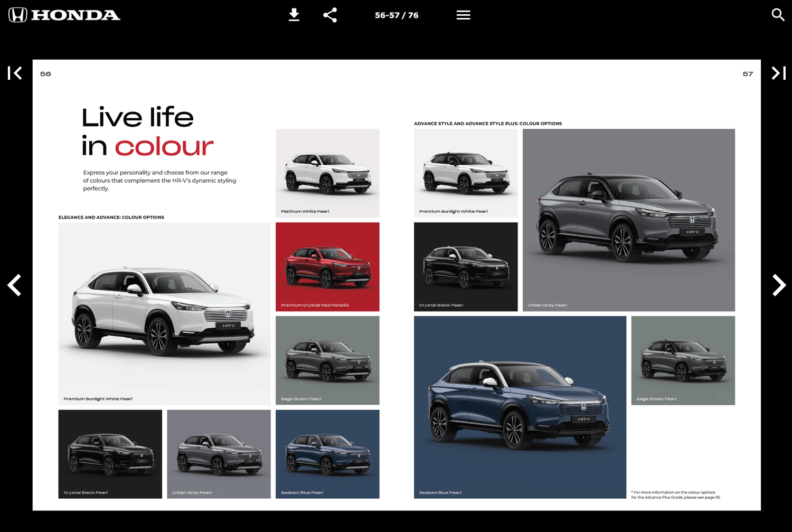This screenshot has height=532, width=792.
Task: Select the Platinum White Pearl car image
Action: tap(327, 173)
